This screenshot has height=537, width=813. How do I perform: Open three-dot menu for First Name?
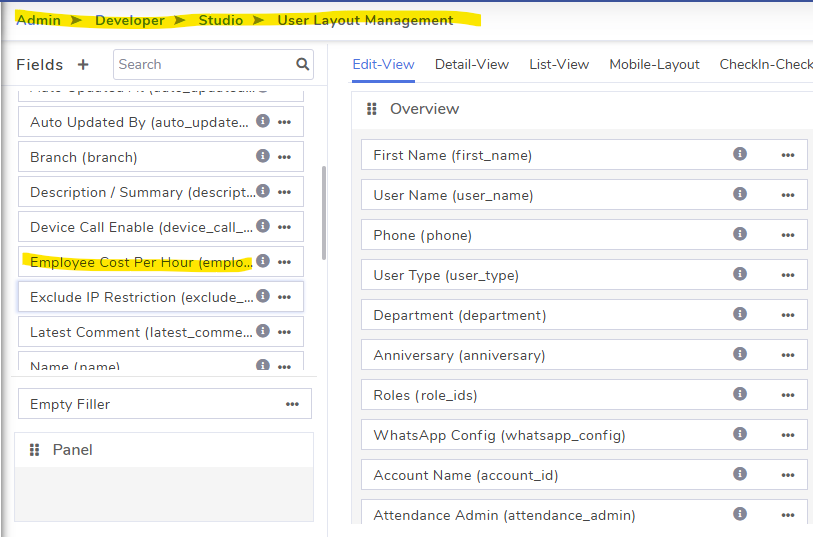788,156
